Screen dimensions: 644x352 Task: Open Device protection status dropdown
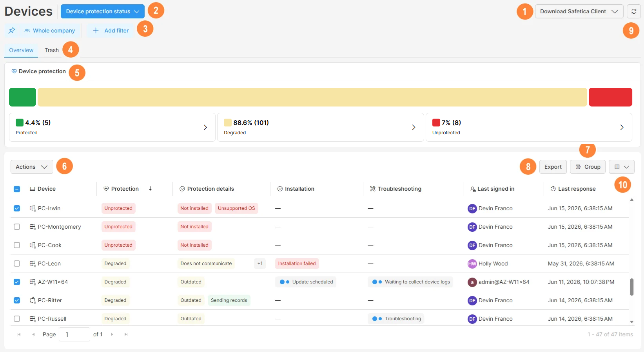(103, 11)
